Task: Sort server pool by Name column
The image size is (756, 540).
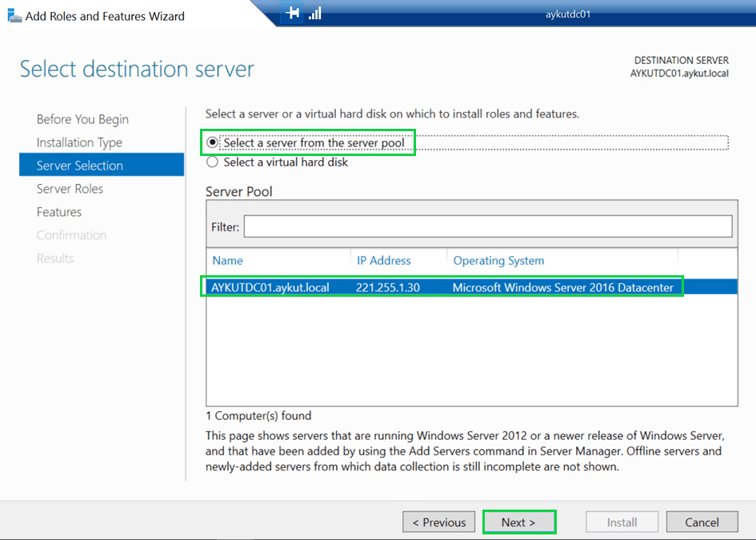Action: [x=228, y=260]
